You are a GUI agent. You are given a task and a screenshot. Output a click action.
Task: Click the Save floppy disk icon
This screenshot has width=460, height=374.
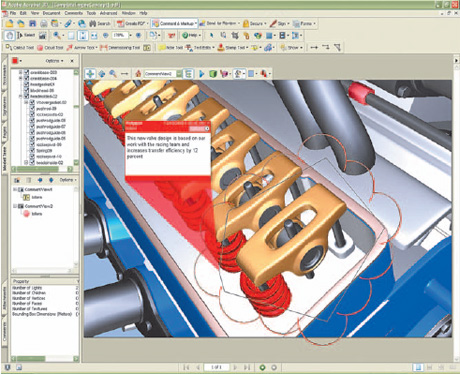point(32,23)
